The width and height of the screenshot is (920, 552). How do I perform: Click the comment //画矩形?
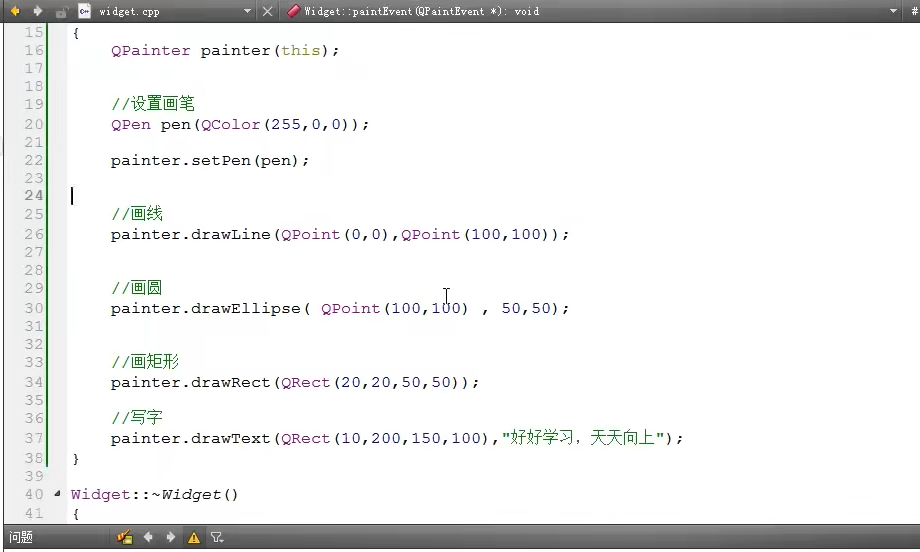click(x=145, y=361)
